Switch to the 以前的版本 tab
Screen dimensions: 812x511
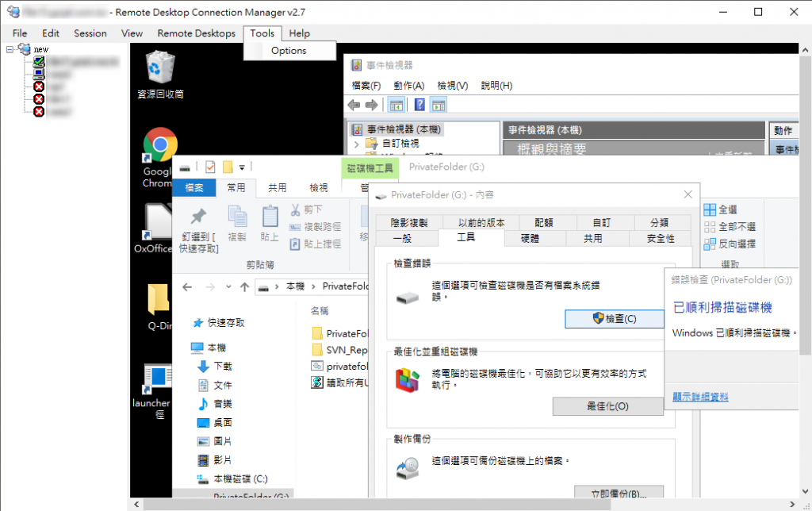tap(481, 223)
